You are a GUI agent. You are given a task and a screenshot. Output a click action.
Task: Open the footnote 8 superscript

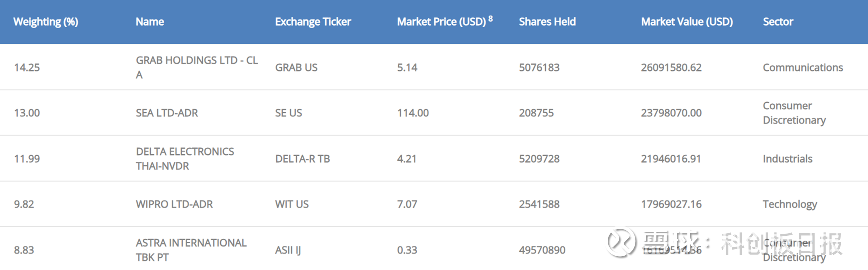tap(491, 18)
